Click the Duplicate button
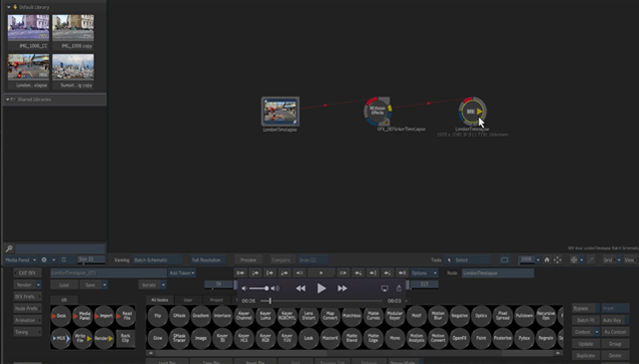The height and width of the screenshot is (364, 639). [x=585, y=355]
